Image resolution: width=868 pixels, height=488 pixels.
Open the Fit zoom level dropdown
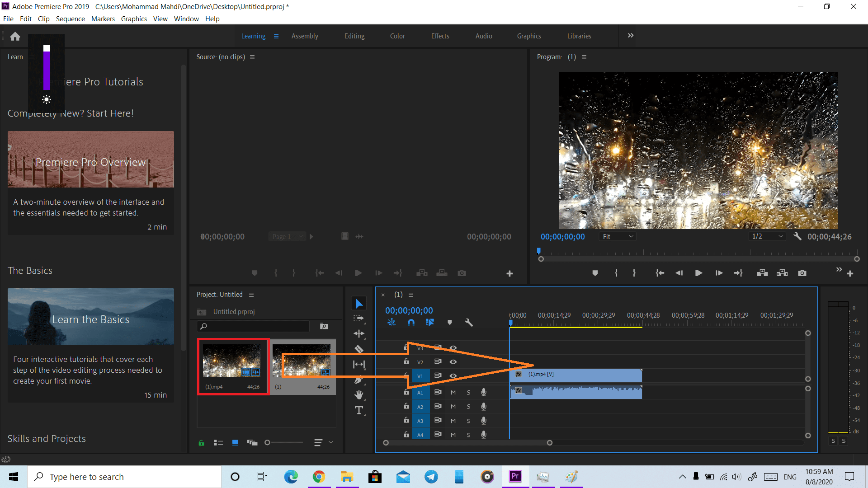coord(618,236)
